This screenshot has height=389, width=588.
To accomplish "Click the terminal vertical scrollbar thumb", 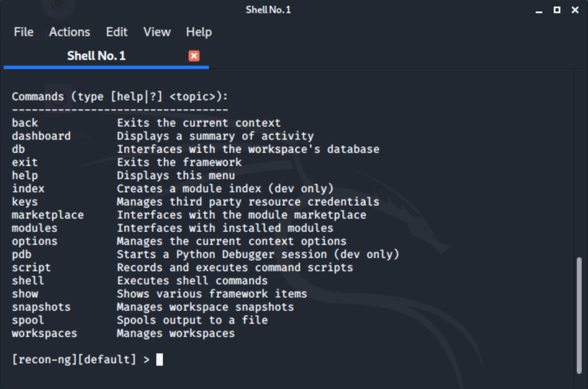I will 579,316.
